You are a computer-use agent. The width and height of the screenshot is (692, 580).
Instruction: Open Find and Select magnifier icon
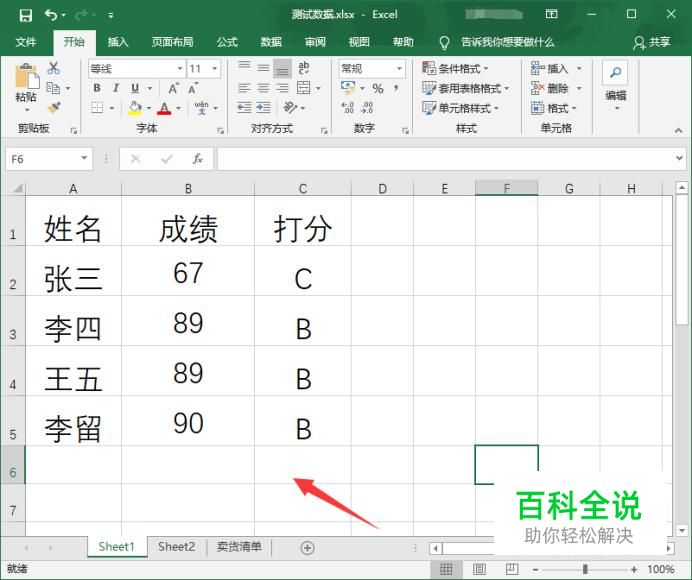coord(615,72)
